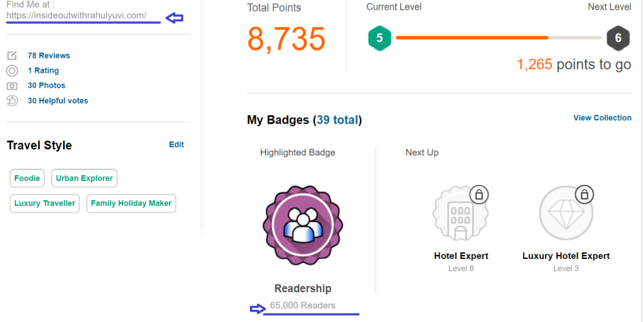
Task: Select the Urban Explorer tag
Action: tap(84, 178)
